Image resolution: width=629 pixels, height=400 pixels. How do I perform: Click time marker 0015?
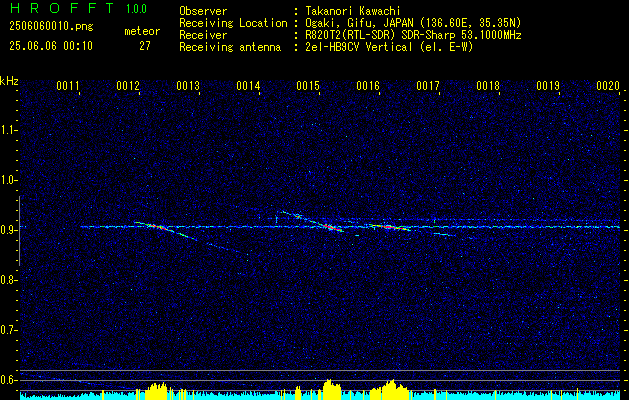tap(308, 86)
